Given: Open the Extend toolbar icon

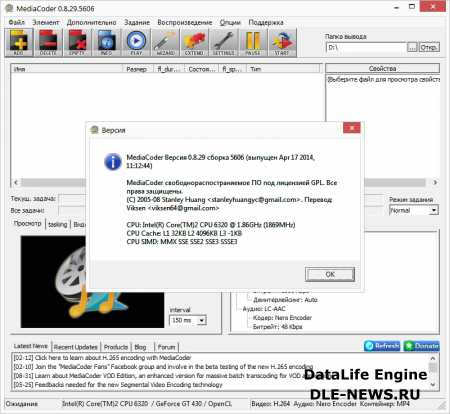Looking at the screenshot, I should pos(194,42).
